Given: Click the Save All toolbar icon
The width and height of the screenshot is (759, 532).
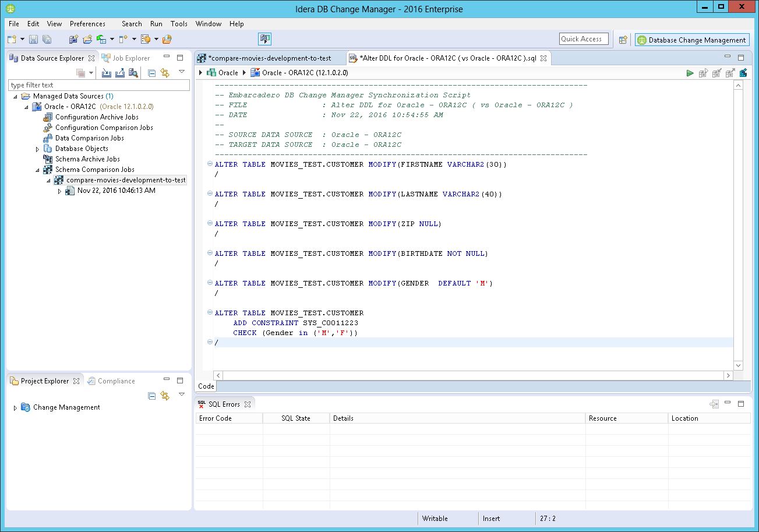Looking at the screenshot, I should pos(47,40).
